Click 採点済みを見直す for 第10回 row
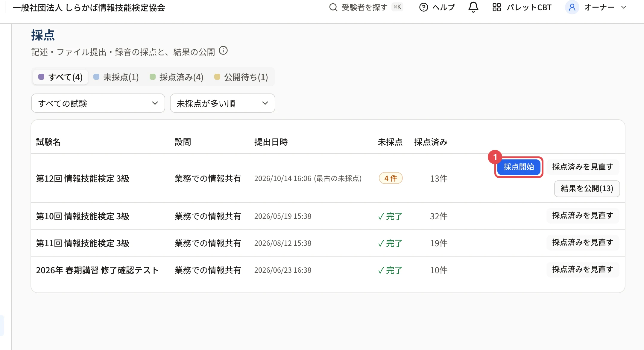 click(583, 215)
